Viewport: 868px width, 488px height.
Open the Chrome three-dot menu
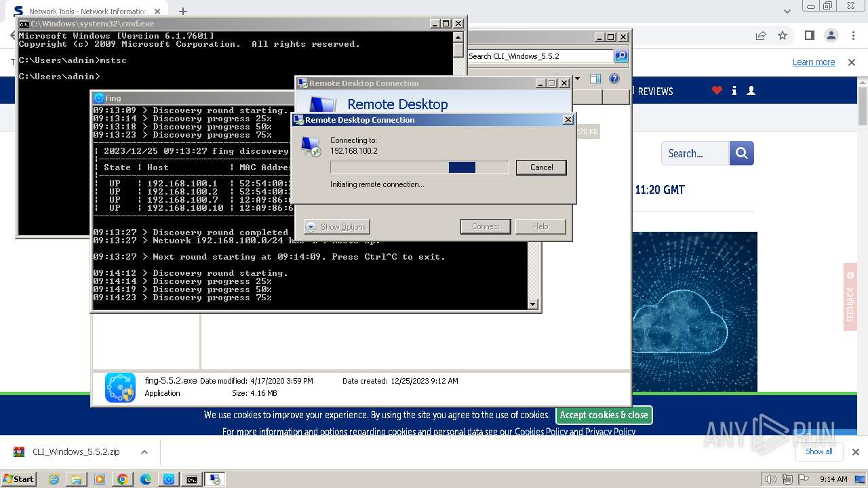852,35
